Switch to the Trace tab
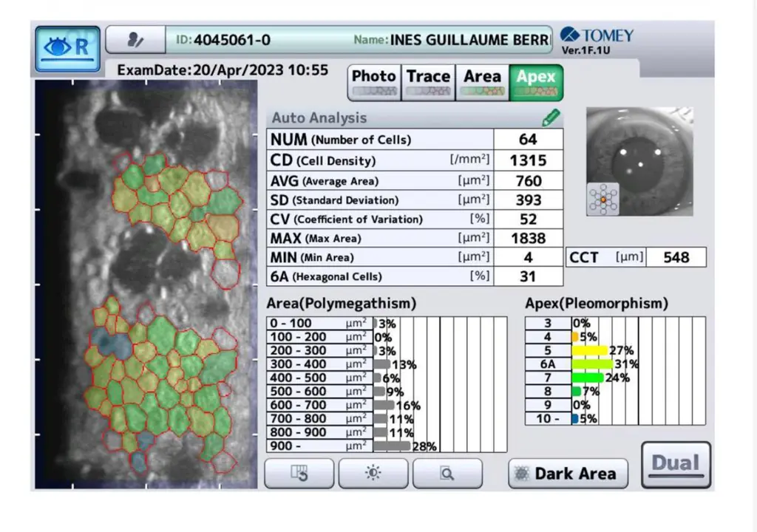 tap(428, 83)
